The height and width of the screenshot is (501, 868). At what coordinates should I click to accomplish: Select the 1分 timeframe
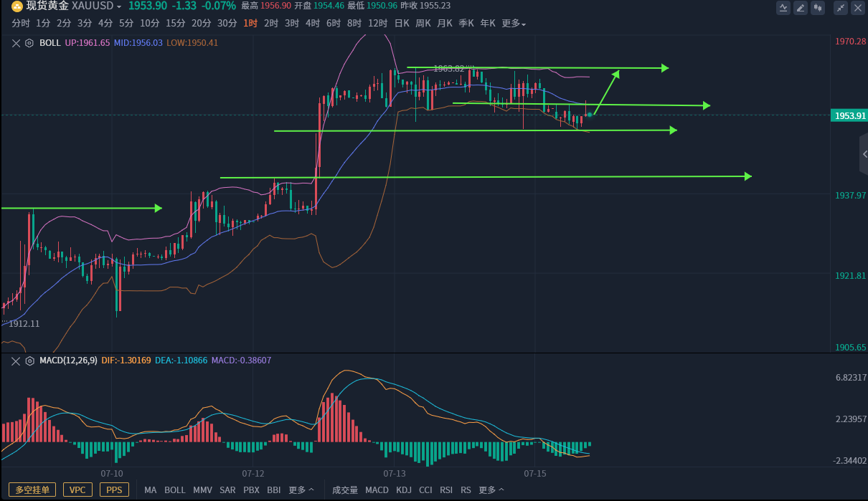click(x=43, y=23)
